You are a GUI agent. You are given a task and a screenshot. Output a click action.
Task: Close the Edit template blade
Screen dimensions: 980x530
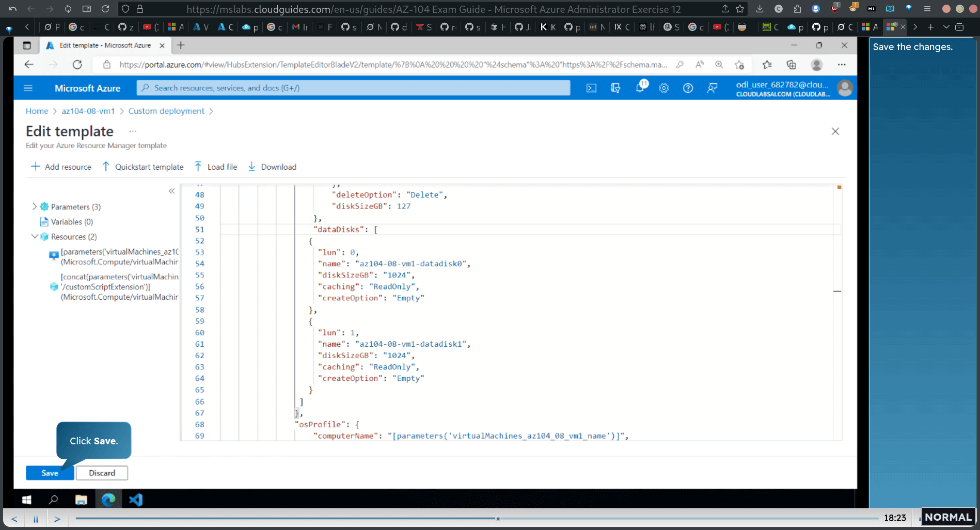pyautogui.click(x=835, y=132)
